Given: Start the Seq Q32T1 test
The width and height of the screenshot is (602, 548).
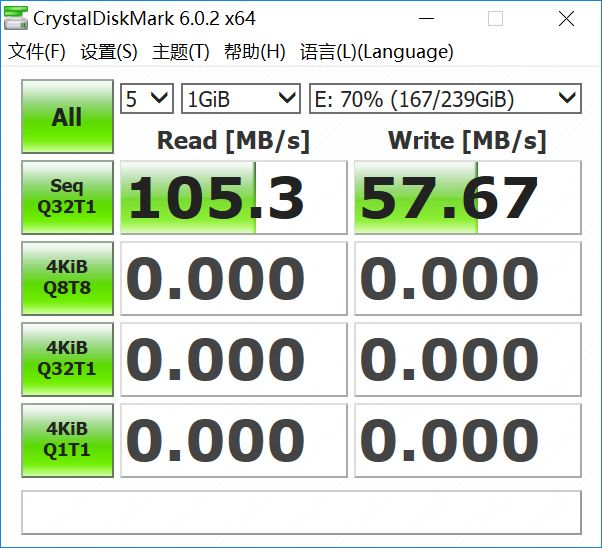Looking at the screenshot, I should [68, 197].
